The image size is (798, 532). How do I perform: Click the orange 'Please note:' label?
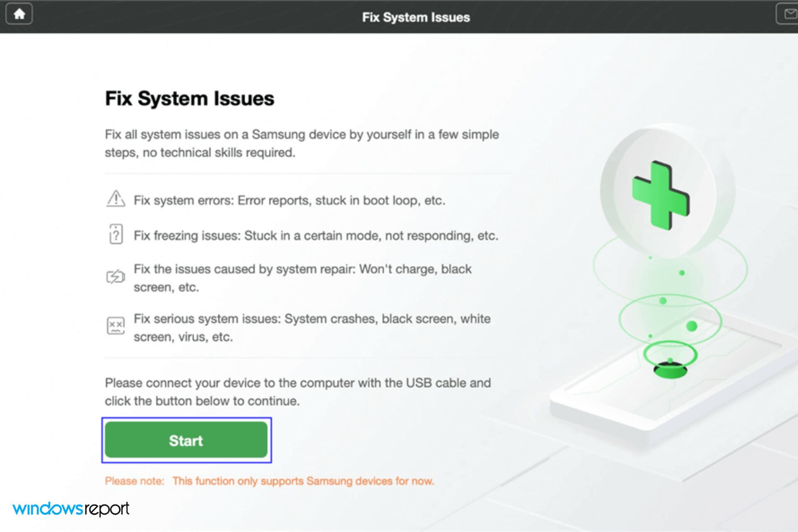tap(135, 481)
